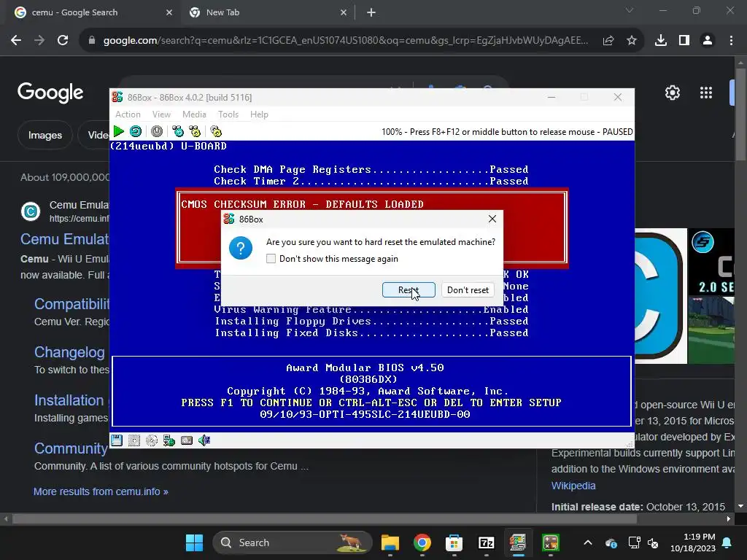The width and height of the screenshot is (747, 560).
Task: Open new Chrome tab with plus
Action: point(371,13)
